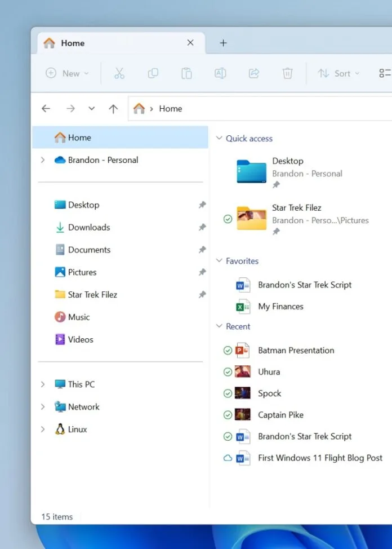
Task: Open the Sort dropdown menu
Action: (338, 73)
